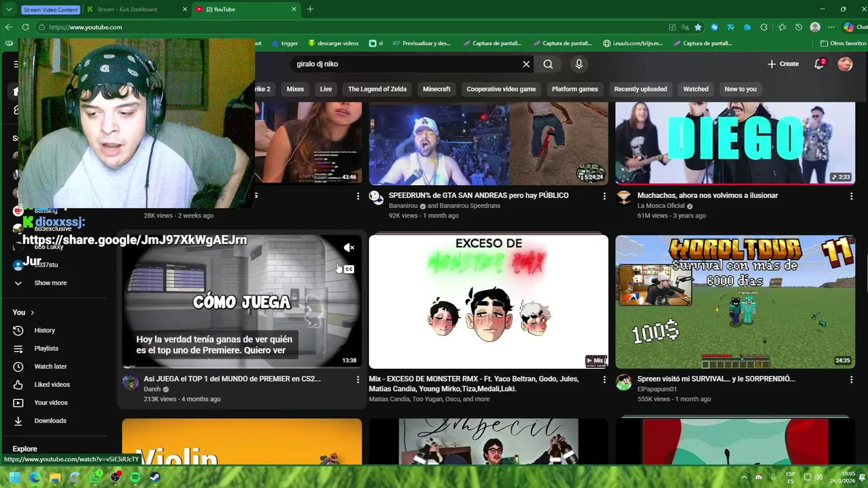
Task: Select the Minecraft filter chip
Action: (x=437, y=89)
